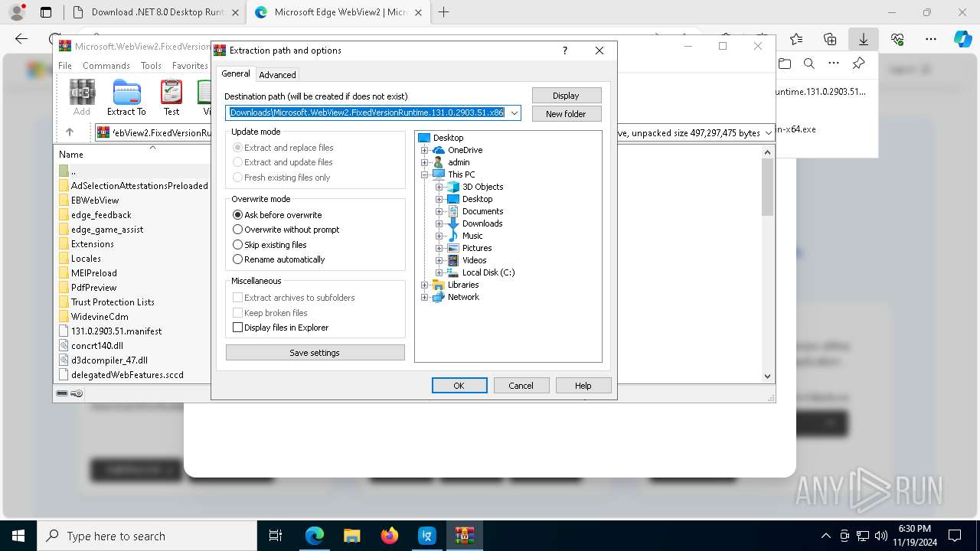The image size is (980, 551).
Task: Select Skip existing files option
Action: (x=269, y=245)
